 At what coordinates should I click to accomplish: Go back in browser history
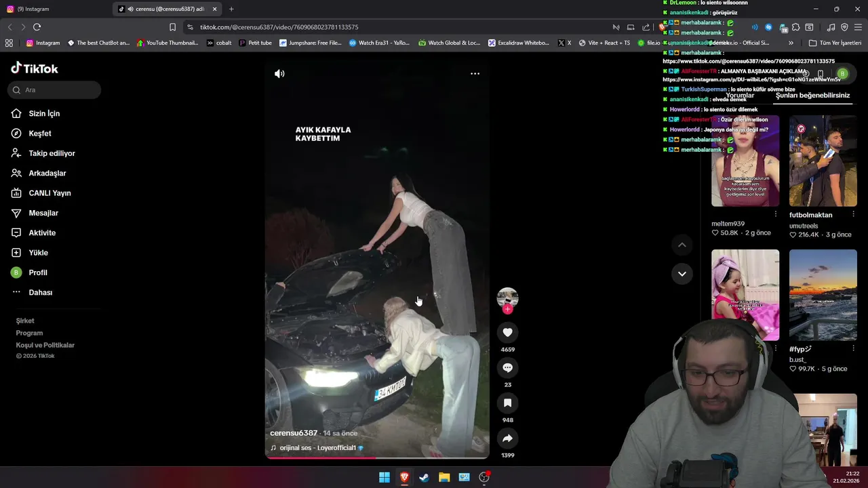click(9, 27)
